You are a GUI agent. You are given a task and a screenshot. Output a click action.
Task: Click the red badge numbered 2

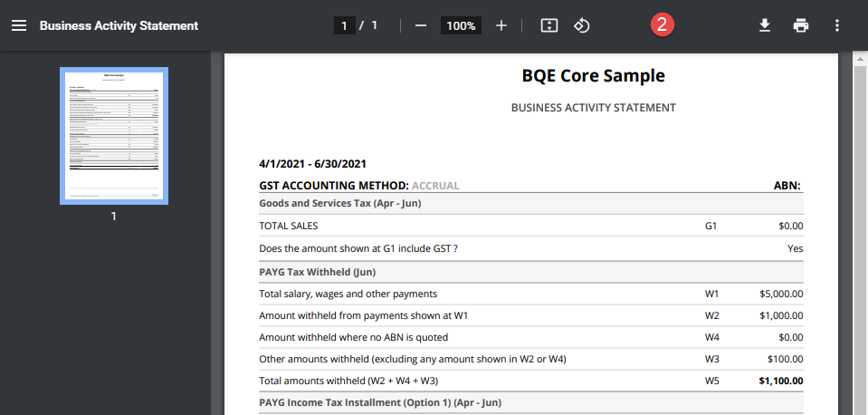(x=663, y=24)
